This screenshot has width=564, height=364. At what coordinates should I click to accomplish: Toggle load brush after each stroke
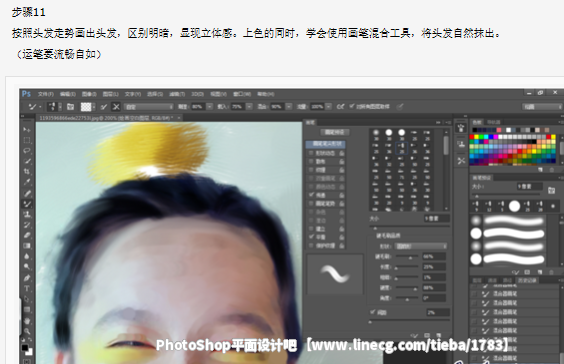coord(104,107)
